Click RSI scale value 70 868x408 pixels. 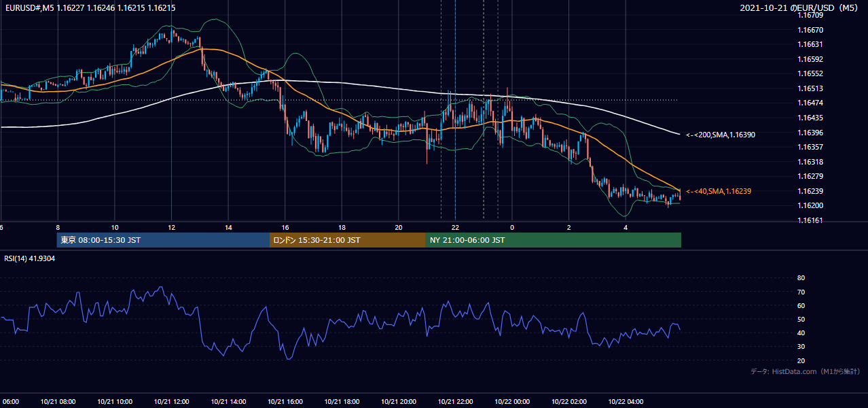pyautogui.click(x=801, y=292)
